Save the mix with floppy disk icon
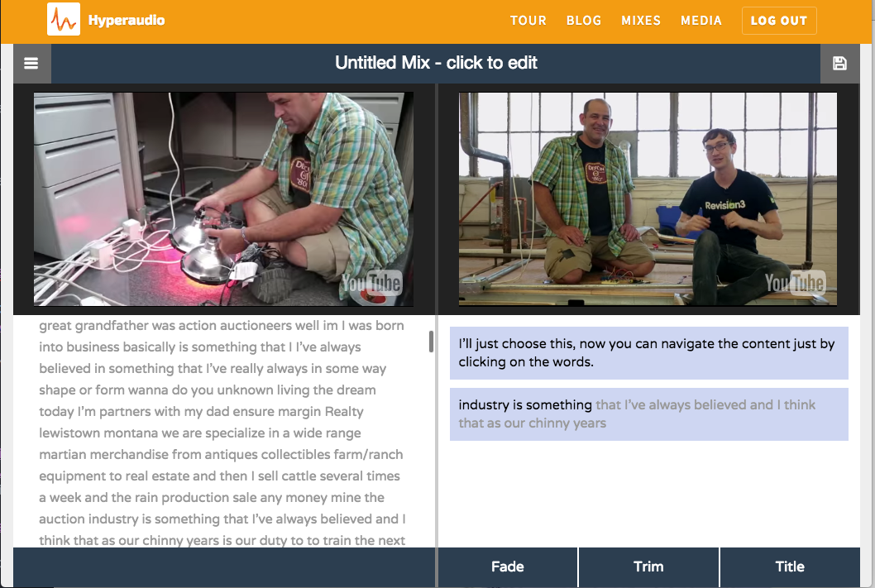This screenshot has height=588, width=875. 839,64
